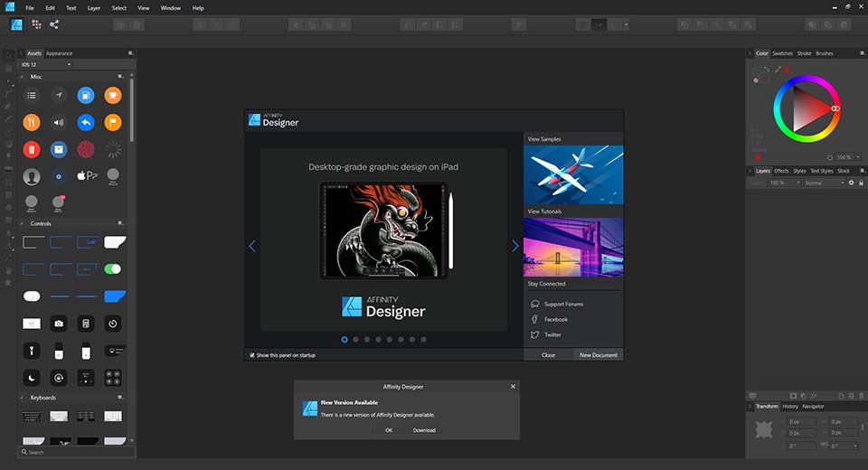Open the Normal blend mode dropdown

click(x=825, y=183)
